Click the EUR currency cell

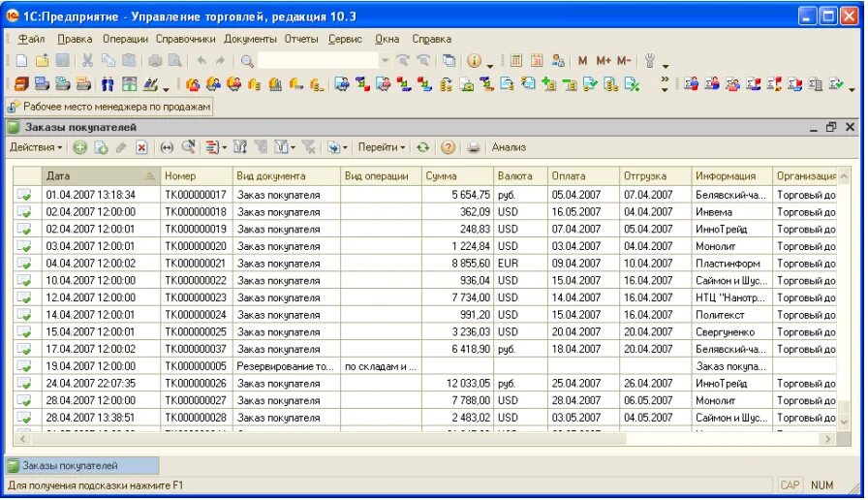520,264
